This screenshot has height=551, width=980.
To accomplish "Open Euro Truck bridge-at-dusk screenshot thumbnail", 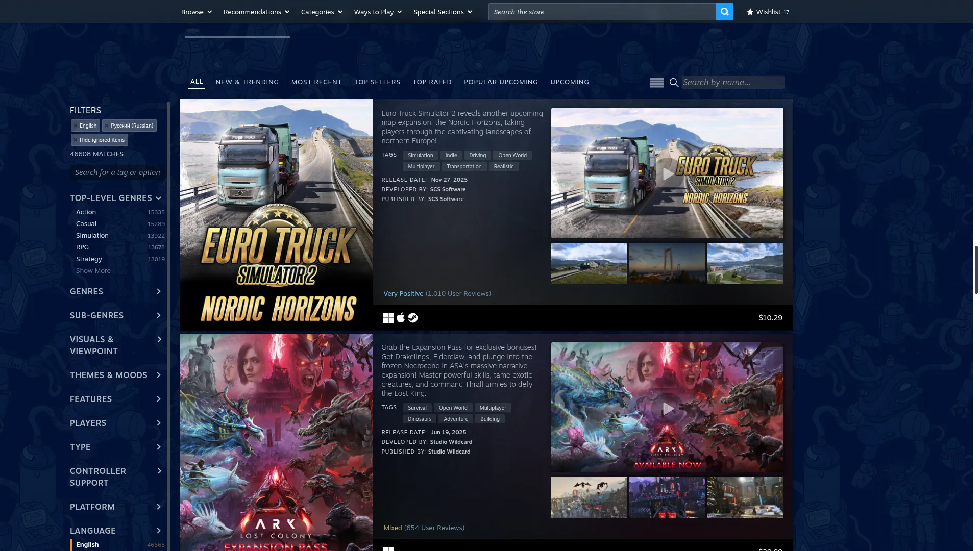I will point(667,263).
